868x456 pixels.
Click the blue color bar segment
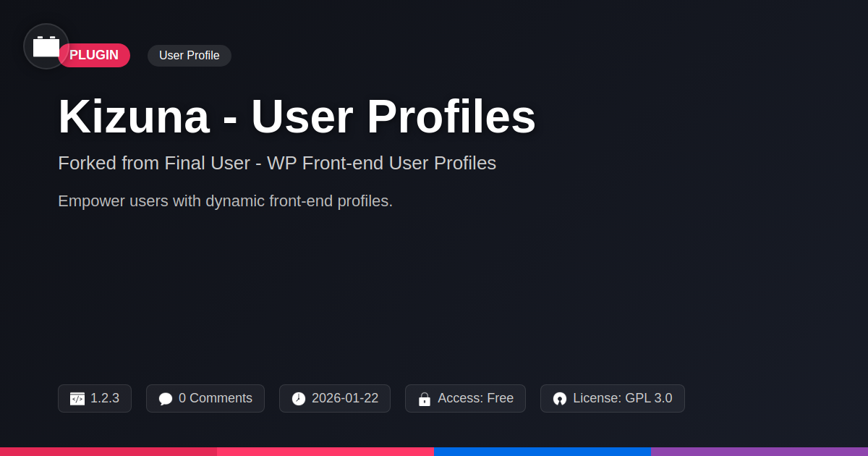tap(542, 452)
